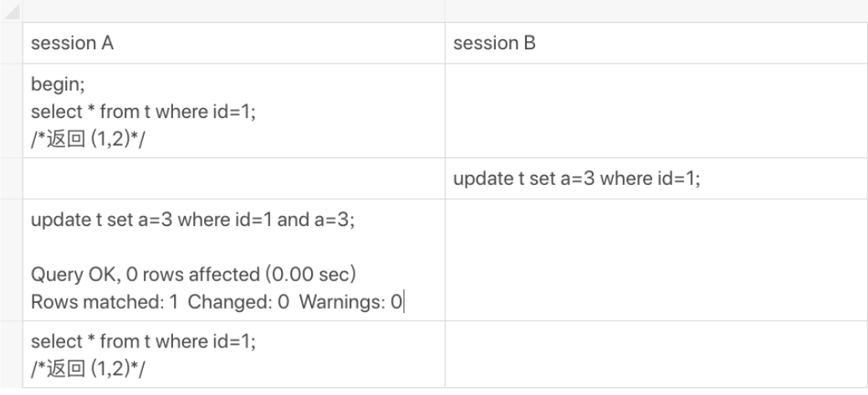Click the Rows matched: 1 Changed: 0 line
The image size is (868, 395).
point(217,302)
